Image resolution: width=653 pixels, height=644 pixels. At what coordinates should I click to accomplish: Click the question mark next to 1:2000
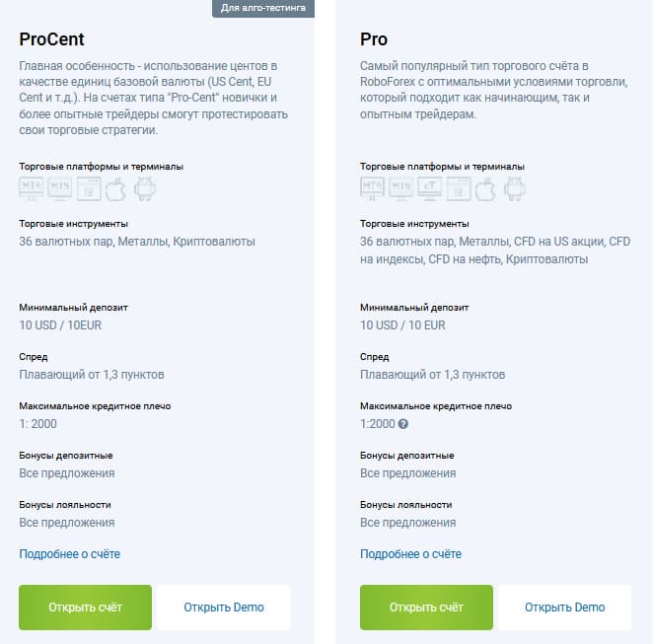click(402, 424)
